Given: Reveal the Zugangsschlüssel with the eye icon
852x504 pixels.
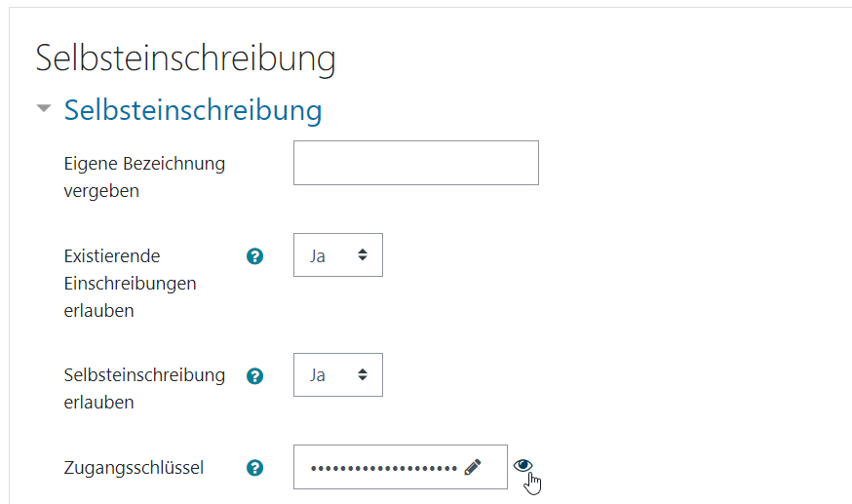Looking at the screenshot, I should (x=523, y=465).
